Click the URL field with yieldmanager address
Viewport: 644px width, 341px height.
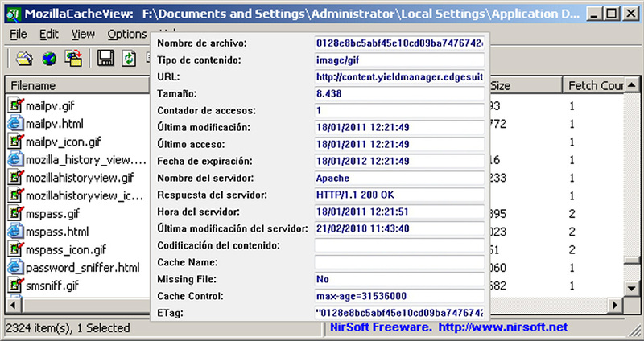click(x=399, y=76)
